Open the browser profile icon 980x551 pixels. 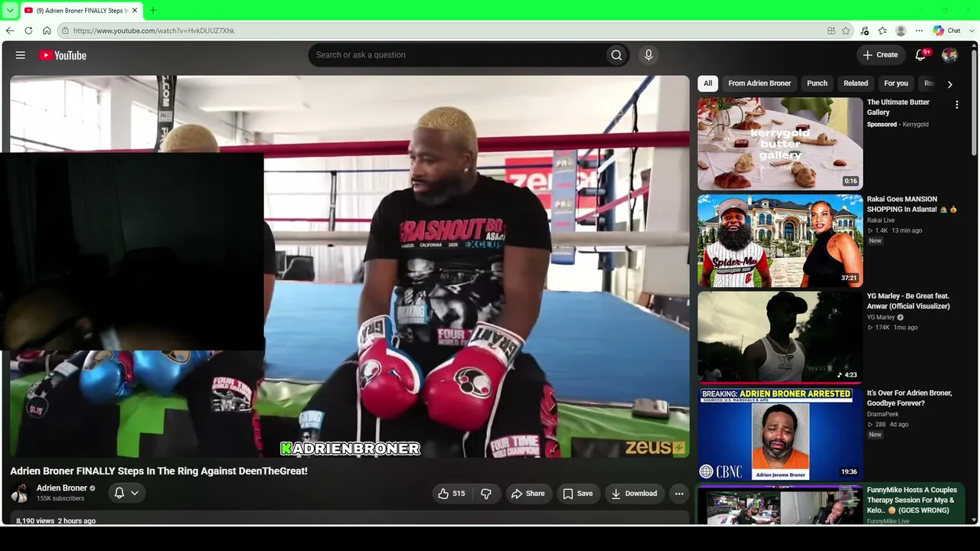901,31
